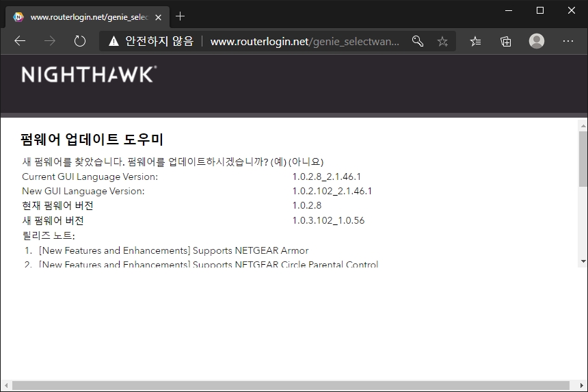Click the NIGHTHAWK logo
Image resolution: width=588 pixels, height=392 pixels.
90,75
